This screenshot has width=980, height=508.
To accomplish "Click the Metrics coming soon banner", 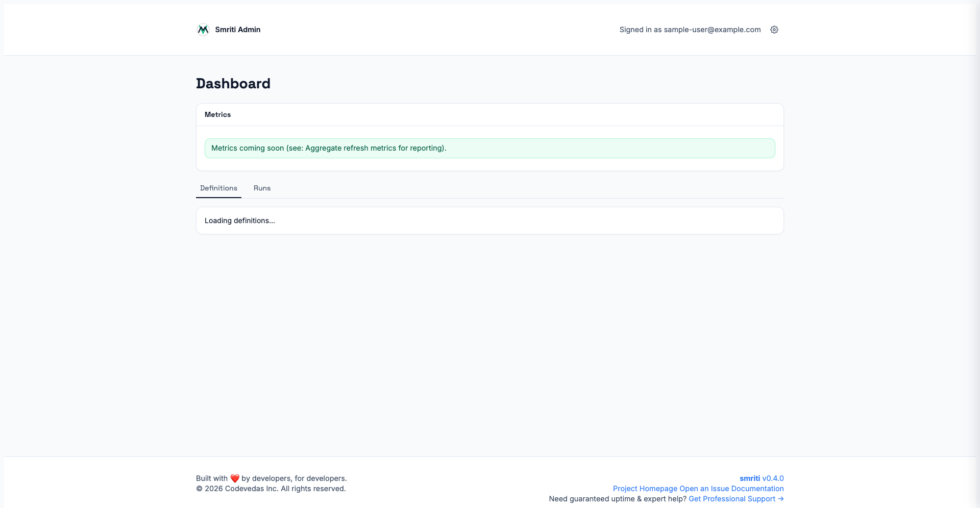I will pos(489,148).
